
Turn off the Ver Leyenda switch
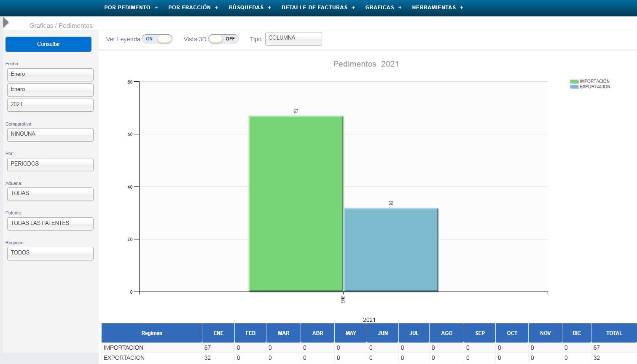click(157, 39)
